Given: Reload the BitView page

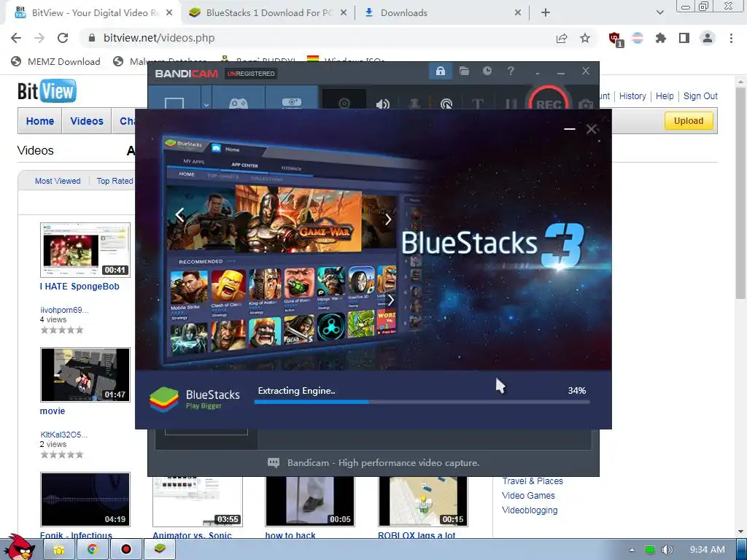Looking at the screenshot, I should click(x=63, y=38).
